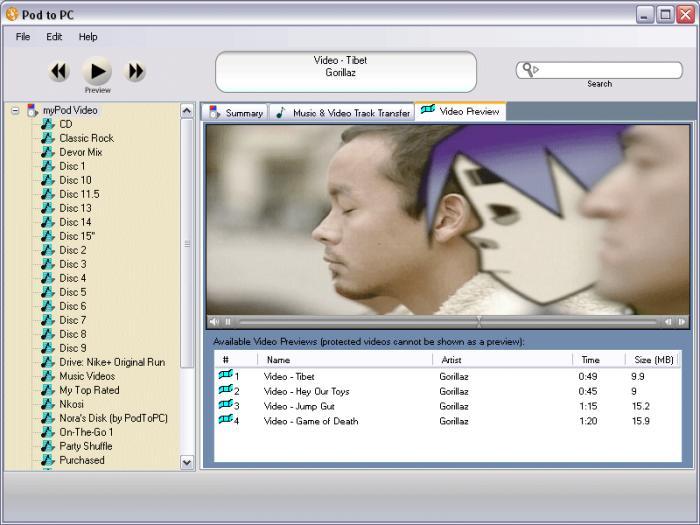The image size is (700, 525).
Task: Select the Disc 6 playlist icon
Action: (x=47, y=306)
